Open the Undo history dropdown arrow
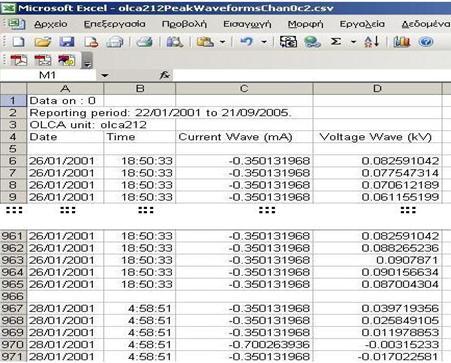This screenshot has width=451, height=363. (x=264, y=42)
